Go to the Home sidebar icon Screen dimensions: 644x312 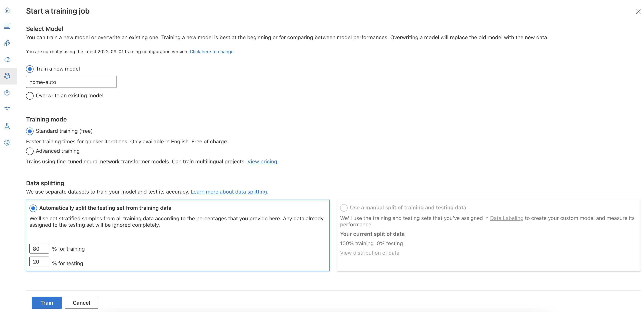[x=7, y=10]
